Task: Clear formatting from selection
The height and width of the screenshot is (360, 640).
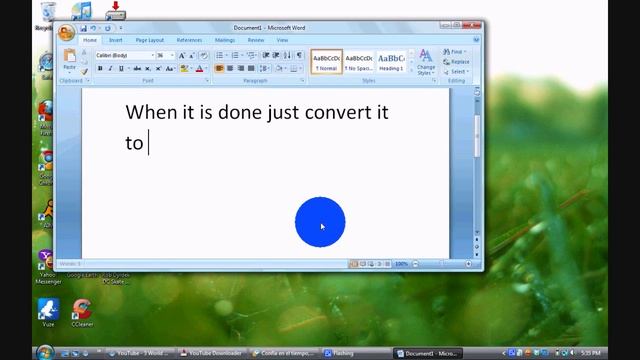Action: 203,56
